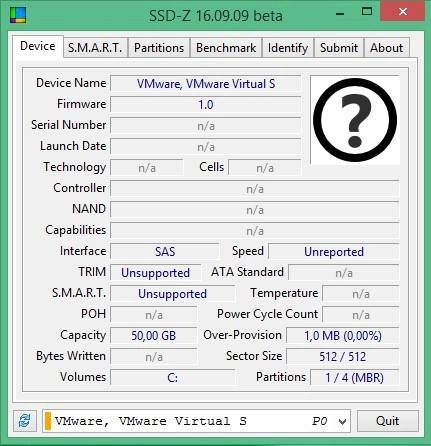Viewport: 431px width, 446px height.
Task: Click the ATA Standard n/a field
Action: click(x=344, y=273)
